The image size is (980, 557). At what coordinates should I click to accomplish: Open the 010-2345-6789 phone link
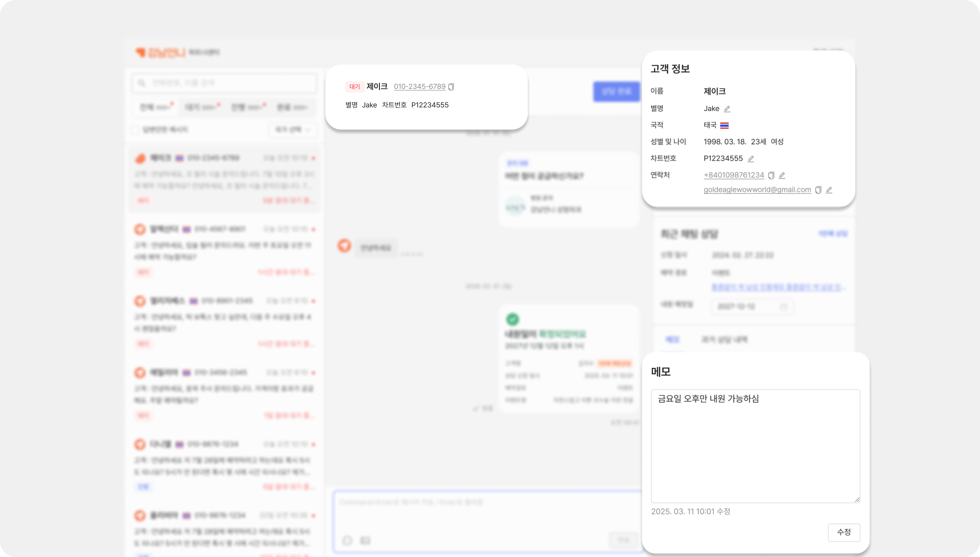point(419,87)
